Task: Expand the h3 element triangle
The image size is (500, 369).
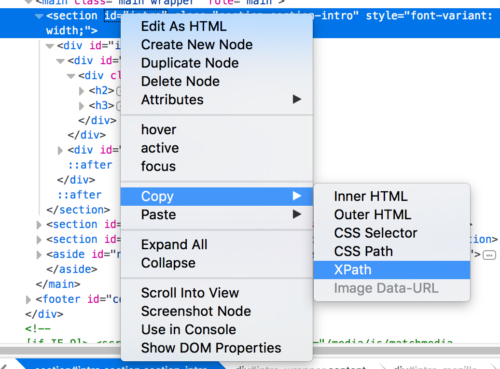Action: coord(81,106)
